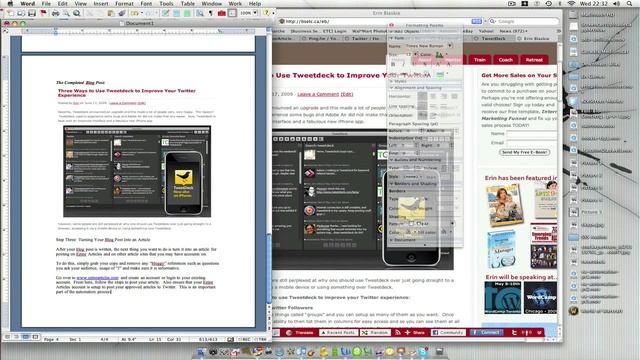This screenshot has width=640, height=360.
Task: Toggle TRK track changes in Word status bar
Action: pyautogui.click(x=261, y=339)
